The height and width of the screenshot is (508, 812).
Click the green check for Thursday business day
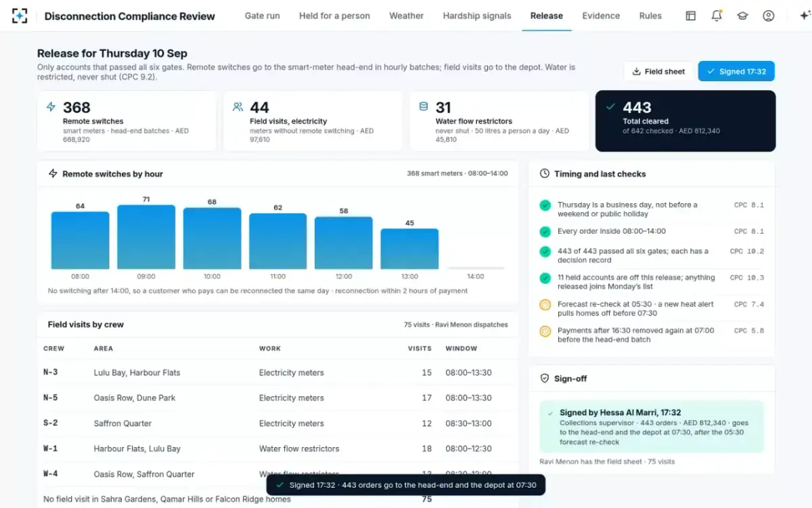click(545, 205)
